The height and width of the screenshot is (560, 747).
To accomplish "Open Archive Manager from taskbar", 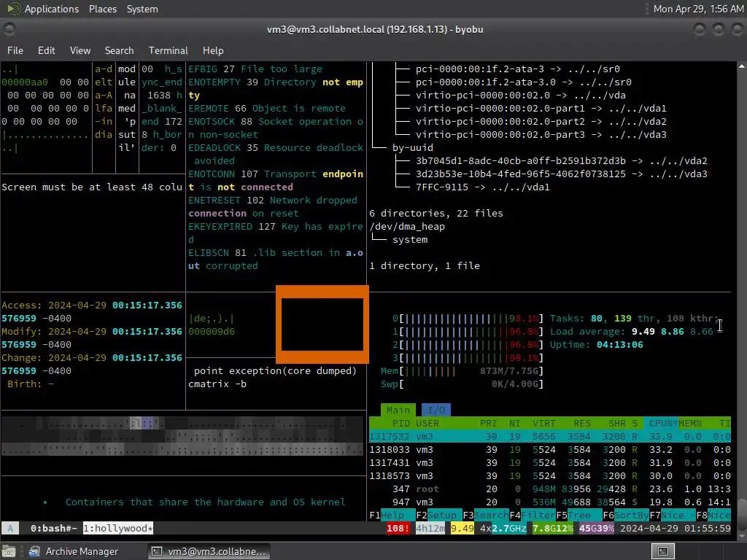I will [x=74, y=551].
